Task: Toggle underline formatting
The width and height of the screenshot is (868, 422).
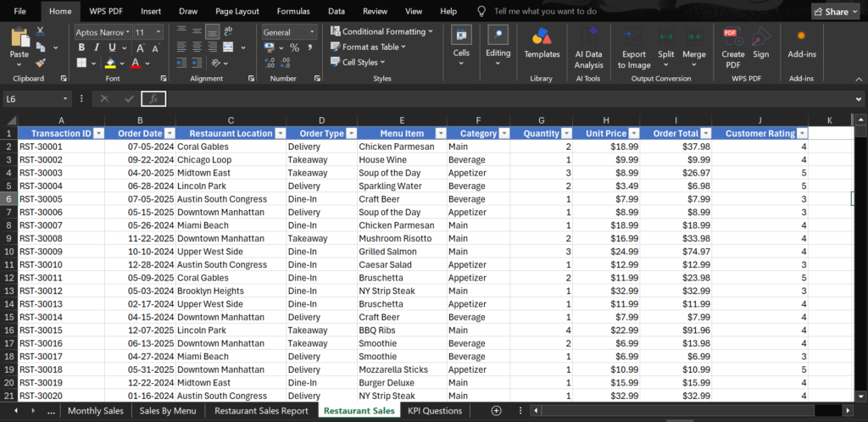Action: 112,47
